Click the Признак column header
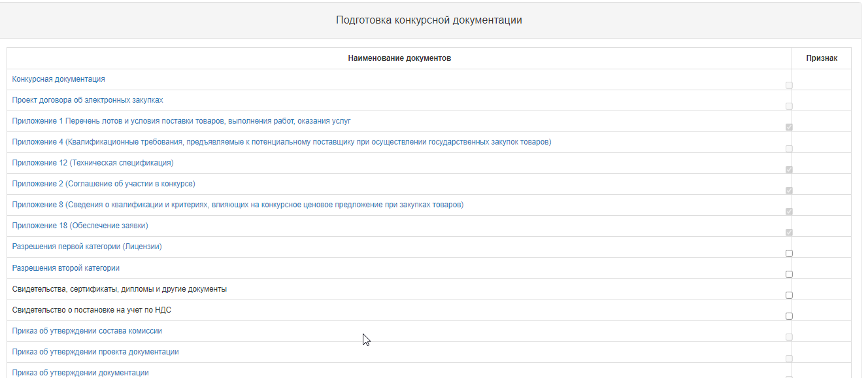 tap(821, 58)
